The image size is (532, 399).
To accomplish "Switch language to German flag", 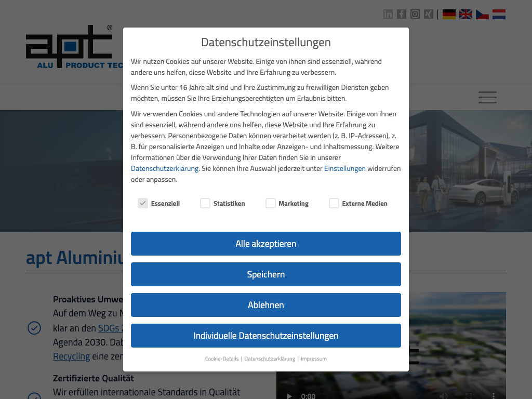I will tap(449, 14).
